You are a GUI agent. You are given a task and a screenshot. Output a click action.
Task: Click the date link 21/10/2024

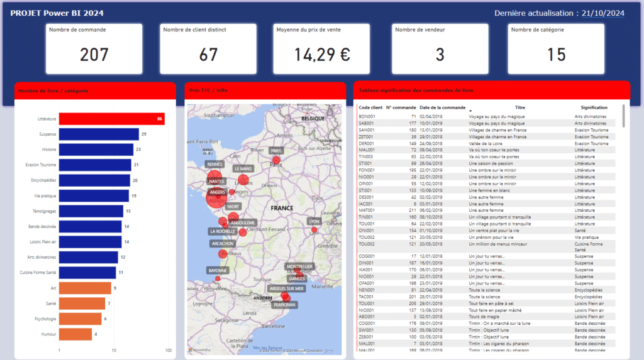click(x=603, y=13)
